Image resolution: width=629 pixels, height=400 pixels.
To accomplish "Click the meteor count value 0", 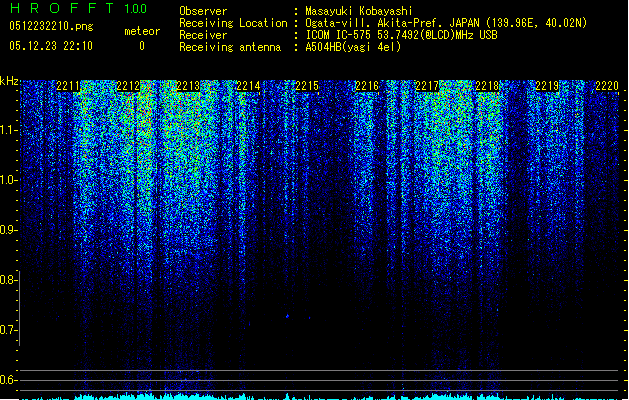I will (142, 46).
